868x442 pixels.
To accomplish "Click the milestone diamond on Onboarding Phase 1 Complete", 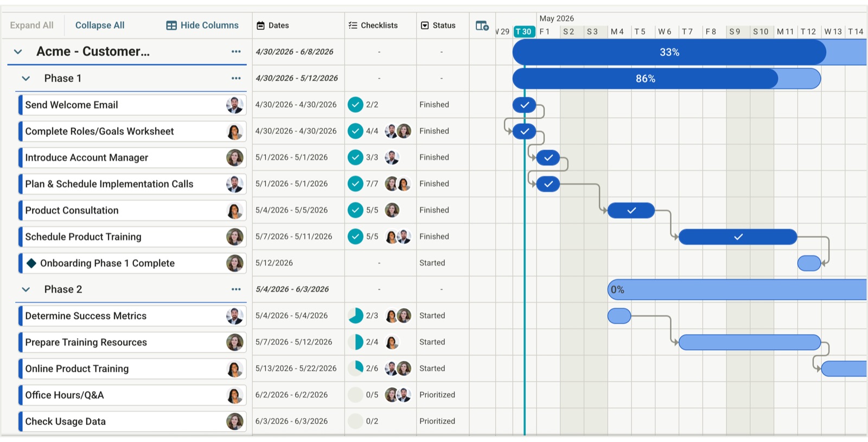I will tap(31, 263).
